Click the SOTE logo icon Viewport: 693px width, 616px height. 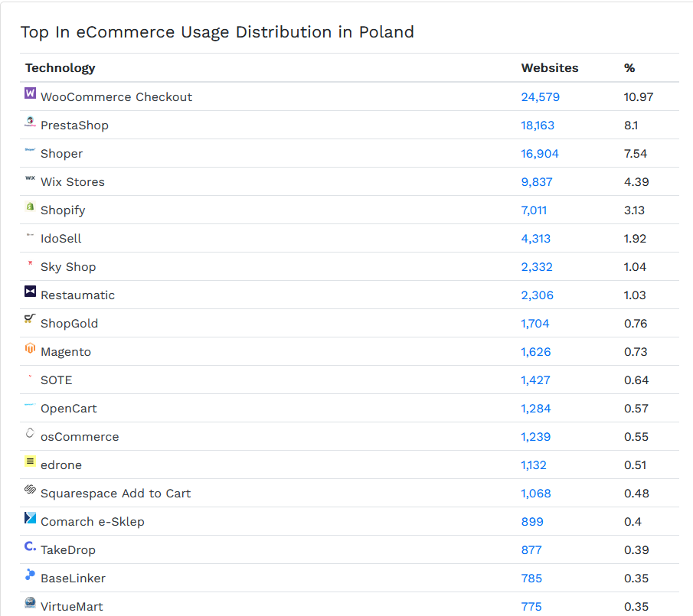point(30,376)
